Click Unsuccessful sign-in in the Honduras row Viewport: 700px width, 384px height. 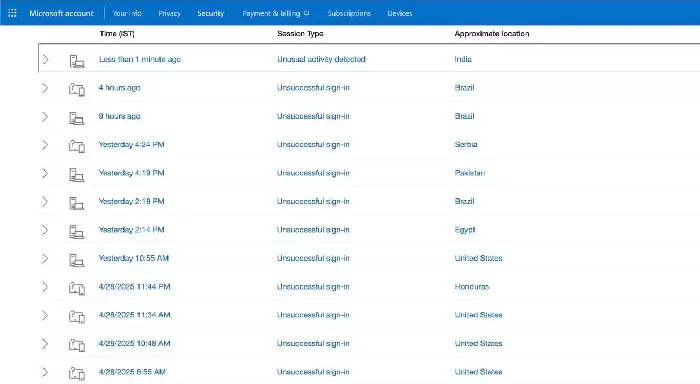click(313, 287)
